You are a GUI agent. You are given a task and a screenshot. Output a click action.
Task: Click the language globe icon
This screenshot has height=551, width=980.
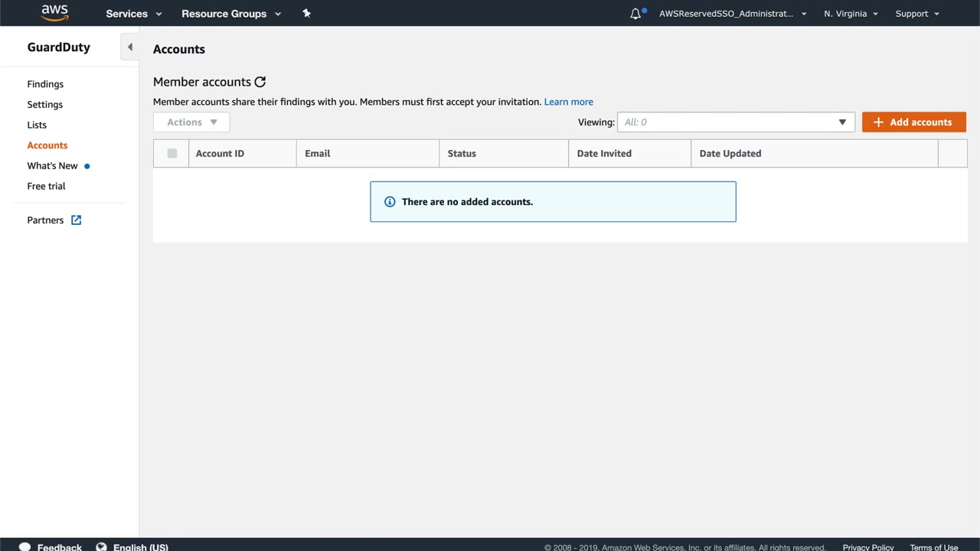(x=101, y=547)
